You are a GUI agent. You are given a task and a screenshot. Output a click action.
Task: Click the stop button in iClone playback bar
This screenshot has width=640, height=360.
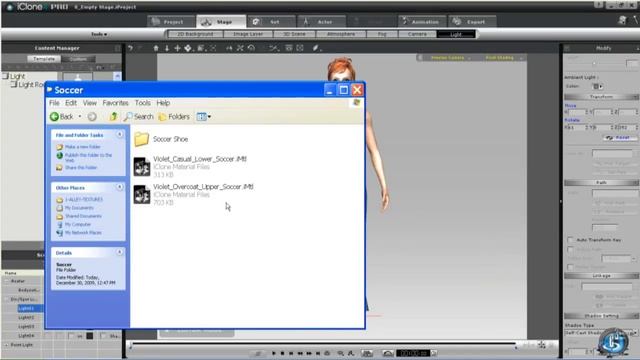(x=282, y=353)
